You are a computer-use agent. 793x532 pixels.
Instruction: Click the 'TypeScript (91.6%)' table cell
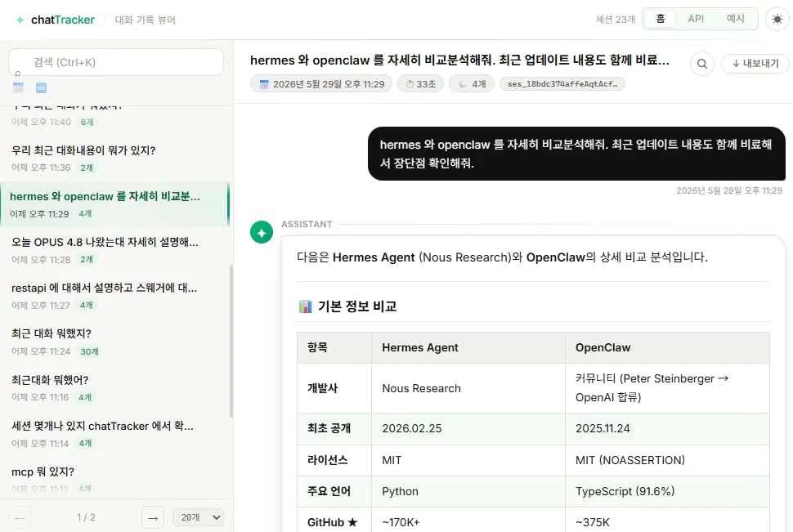pyautogui.click(x=667, y=491)
